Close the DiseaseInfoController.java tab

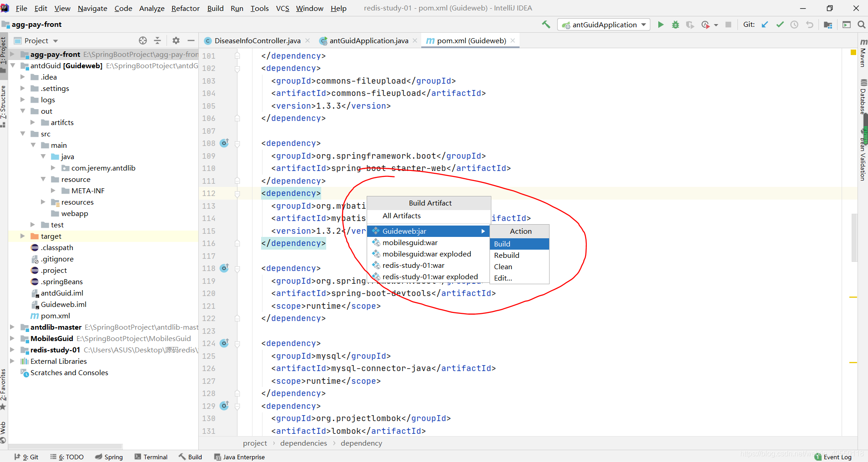308,40
